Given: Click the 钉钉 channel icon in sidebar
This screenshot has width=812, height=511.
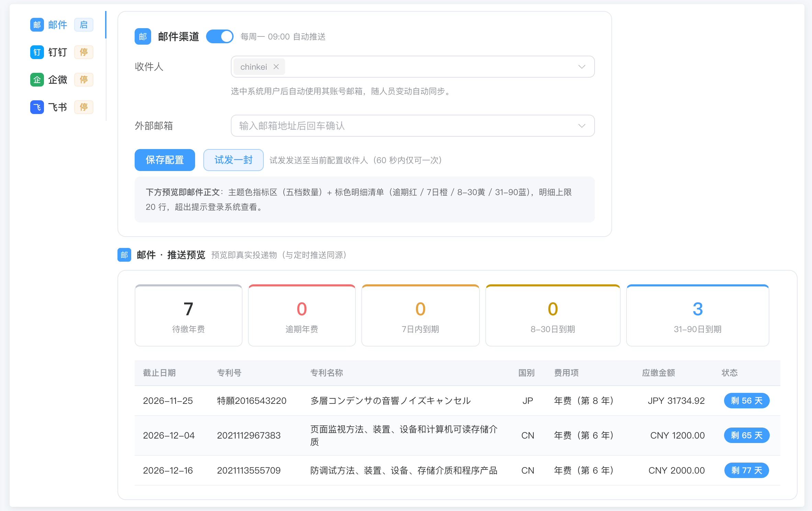Looking at the screenshot, I should tap(37, 52).
